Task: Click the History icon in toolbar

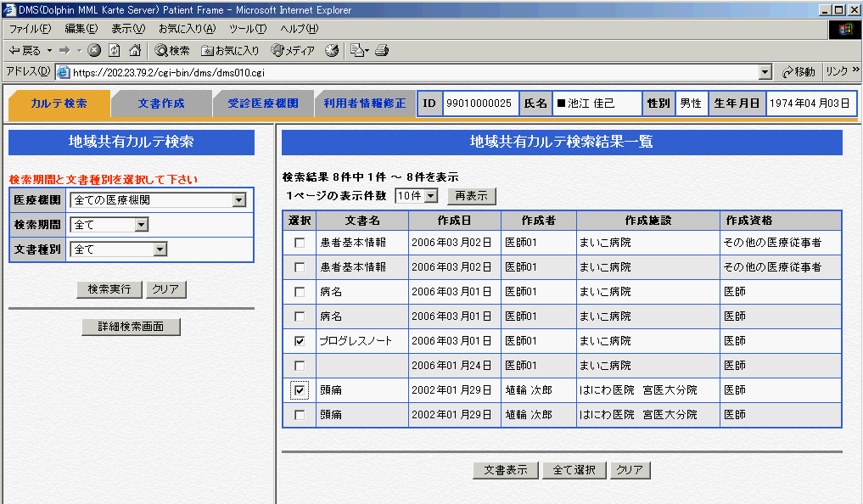Action: (332, 50)
